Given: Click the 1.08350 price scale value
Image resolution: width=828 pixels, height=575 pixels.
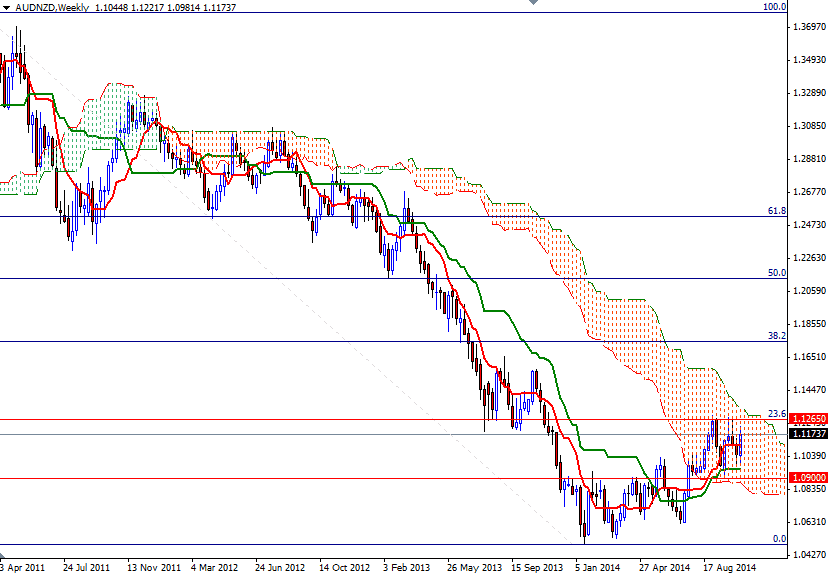Looking at the screenshot, I should (x=809, y=489).
